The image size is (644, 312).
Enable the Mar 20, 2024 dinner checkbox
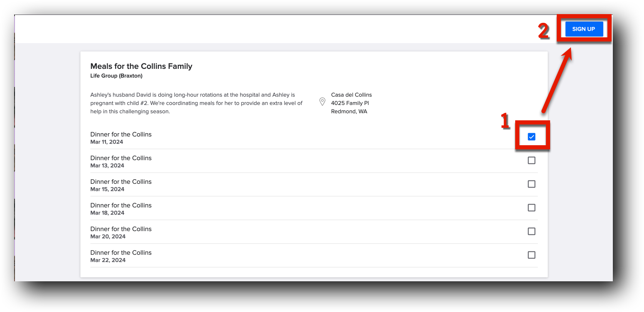coord(531,232)
